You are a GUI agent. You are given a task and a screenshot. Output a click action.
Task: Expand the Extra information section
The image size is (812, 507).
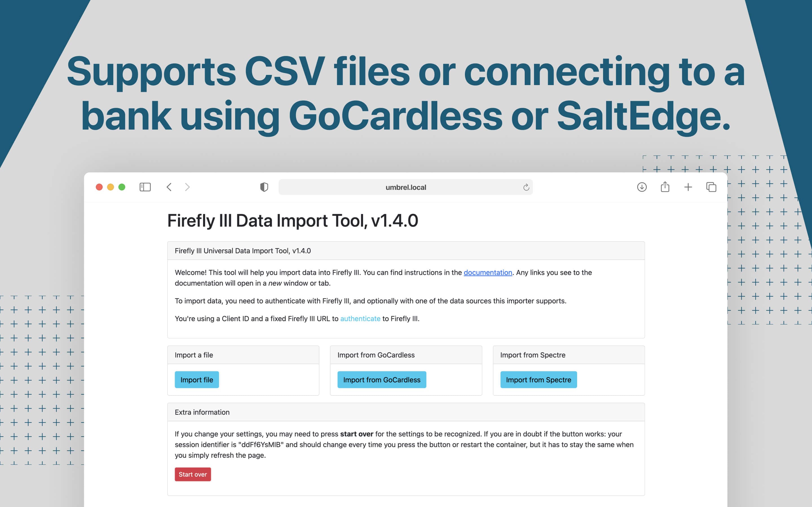203,412
